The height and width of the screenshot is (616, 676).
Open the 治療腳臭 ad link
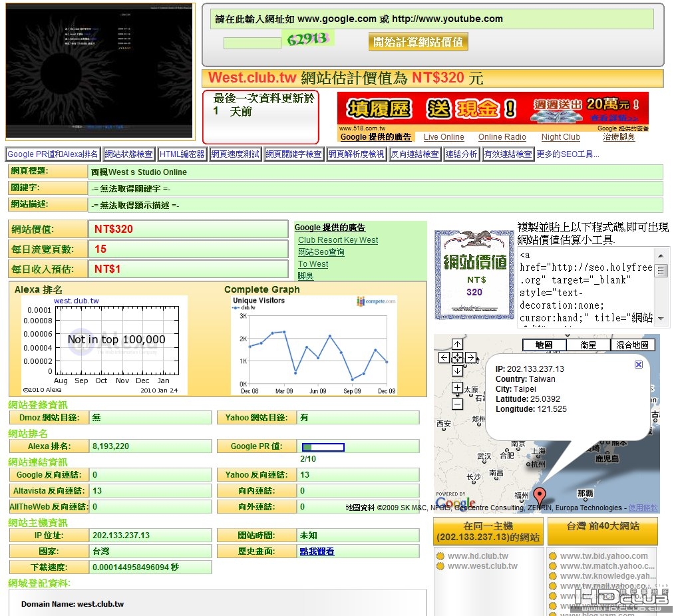coord(619,137)
